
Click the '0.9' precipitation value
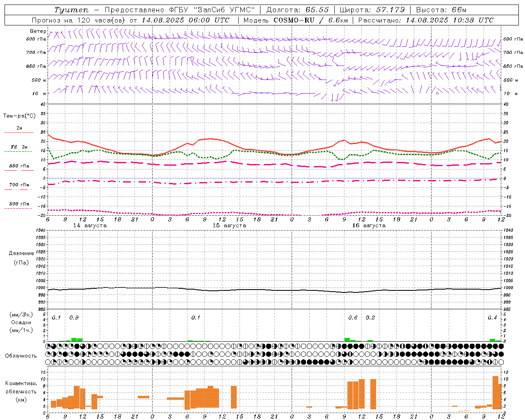tap(74, 318)
